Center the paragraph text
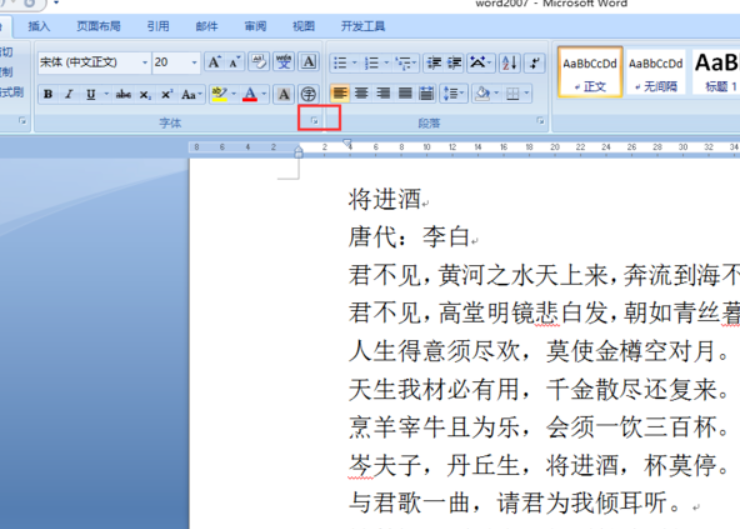This screenshot has height=529, width=740. (362, 93)
